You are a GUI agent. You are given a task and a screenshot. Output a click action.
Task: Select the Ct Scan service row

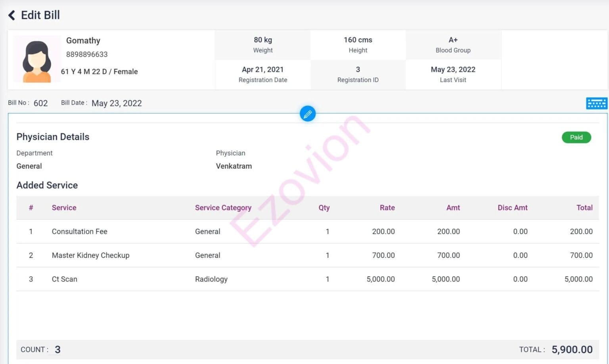pos(64,279)
